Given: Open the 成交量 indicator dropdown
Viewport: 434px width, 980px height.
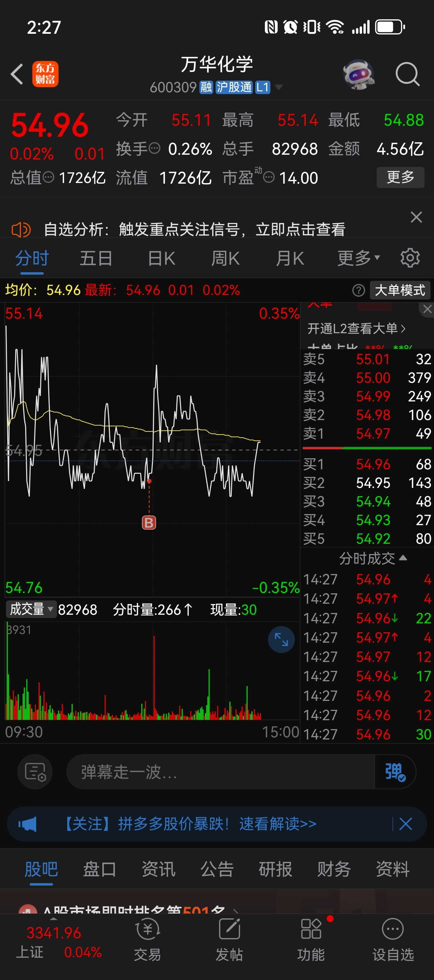Looking at the screenshot, I should [x=31, y=609].
